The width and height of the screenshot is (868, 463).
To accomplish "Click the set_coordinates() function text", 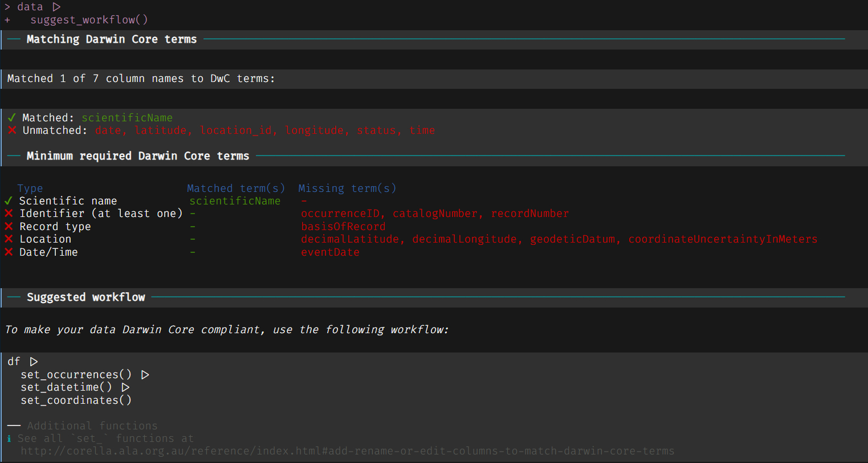I will [76, 400].
